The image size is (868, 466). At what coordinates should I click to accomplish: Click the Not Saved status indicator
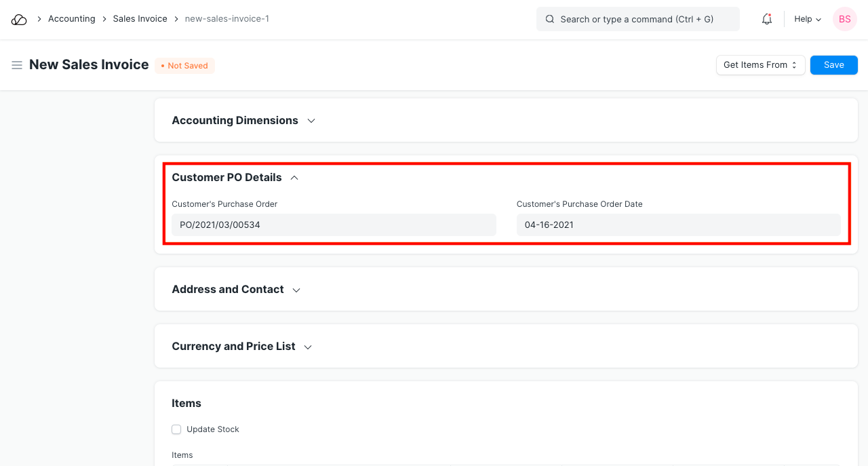click(x=184, y=66)
